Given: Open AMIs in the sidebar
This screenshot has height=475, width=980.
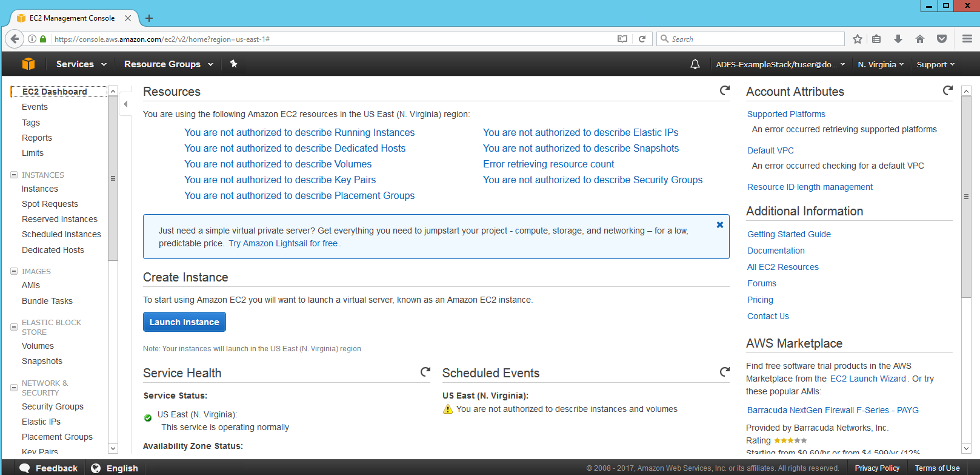Looking at the screenshot, I should point(31,285).
